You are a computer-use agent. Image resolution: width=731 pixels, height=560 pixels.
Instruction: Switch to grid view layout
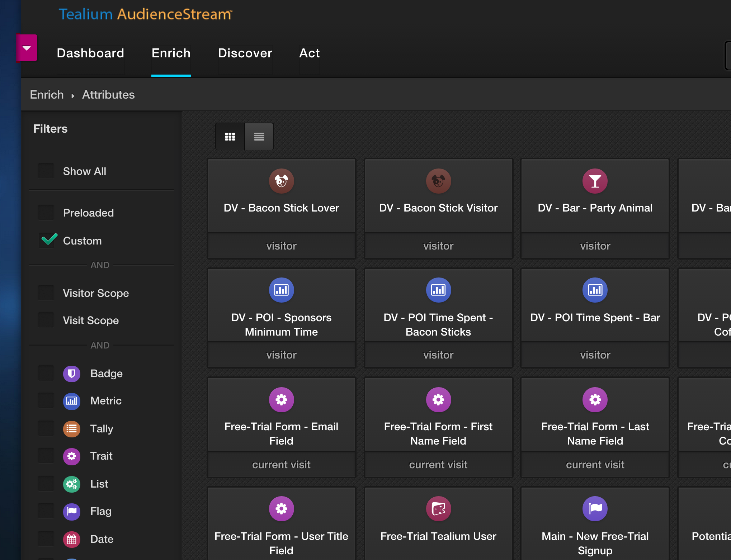pos(230,137)
